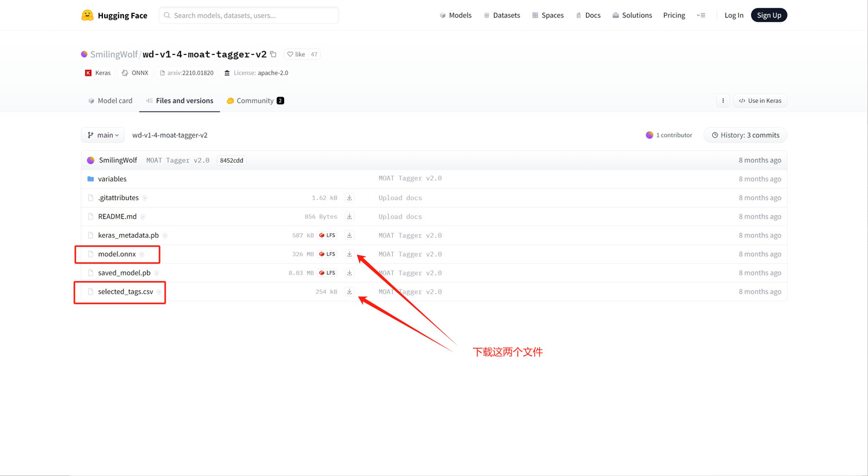
Task: Click SmilingWolf author name in commit row
Action: coord(118,160)
